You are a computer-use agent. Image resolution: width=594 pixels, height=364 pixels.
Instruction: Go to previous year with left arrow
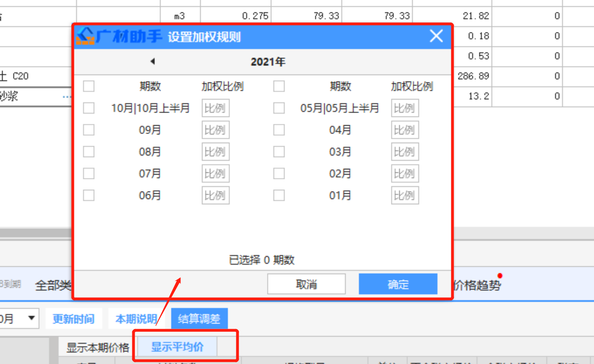click(153, 61)
